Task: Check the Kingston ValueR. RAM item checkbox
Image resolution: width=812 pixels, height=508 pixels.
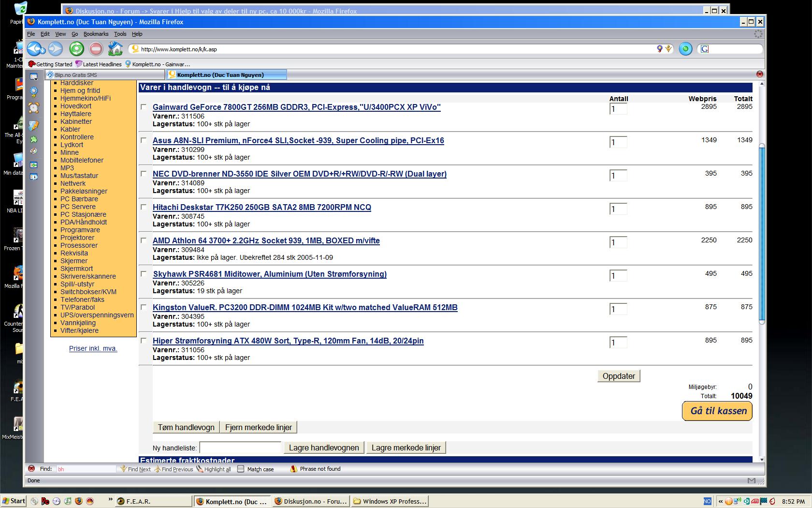Action: click(144, 307)
